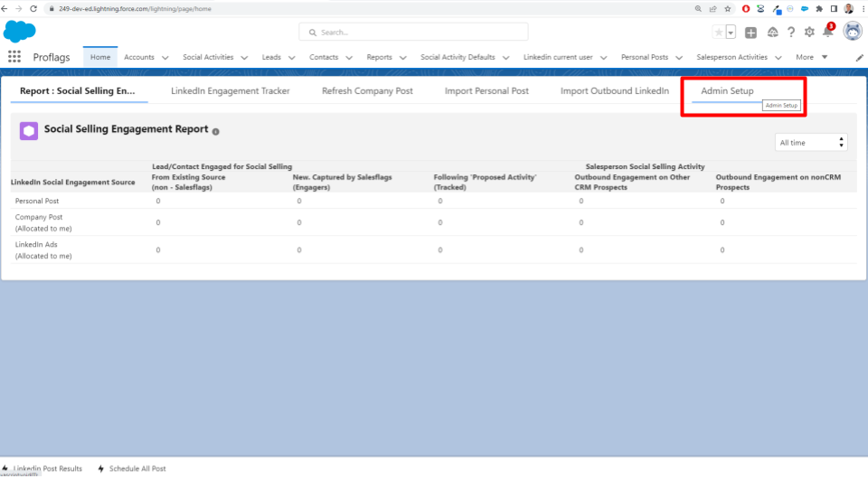Open the Setup gear icon
868x488 pixels.
coord(809,33)
